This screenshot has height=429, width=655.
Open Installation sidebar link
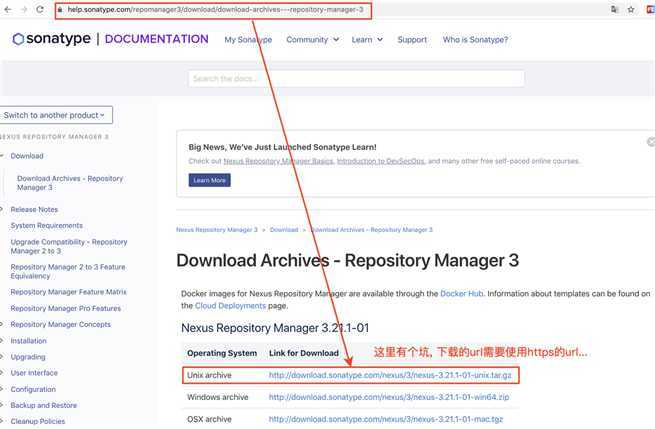pos(28,340)
